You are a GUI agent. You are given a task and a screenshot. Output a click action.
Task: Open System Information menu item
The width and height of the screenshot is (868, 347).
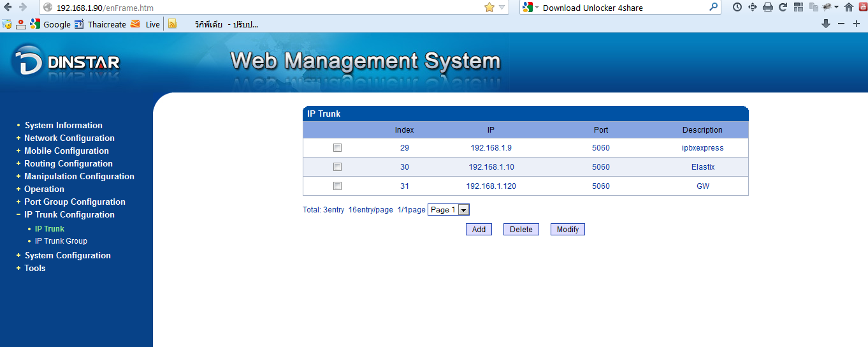63,125
